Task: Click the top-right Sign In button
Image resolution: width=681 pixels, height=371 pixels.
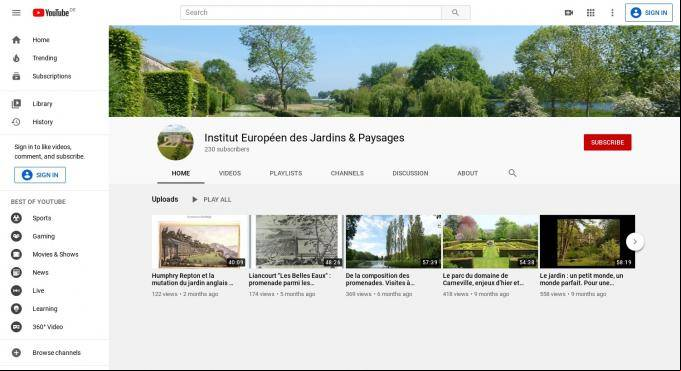Action: coord(649,13)
